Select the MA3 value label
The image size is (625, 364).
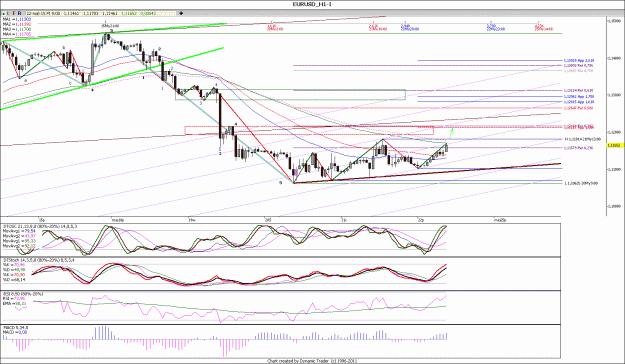17,30
